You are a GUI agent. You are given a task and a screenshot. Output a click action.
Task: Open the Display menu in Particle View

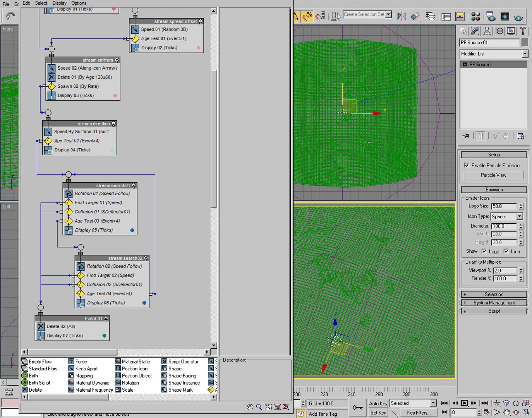click(59, 3)
